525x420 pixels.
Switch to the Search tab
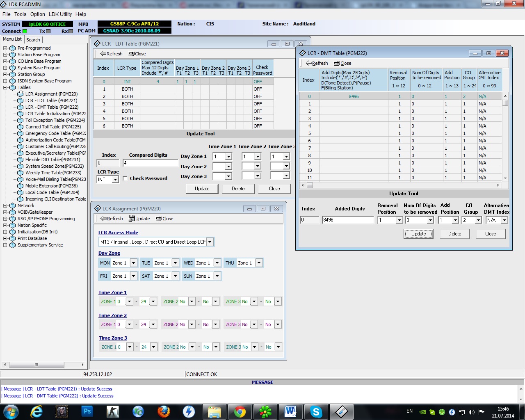33,40
